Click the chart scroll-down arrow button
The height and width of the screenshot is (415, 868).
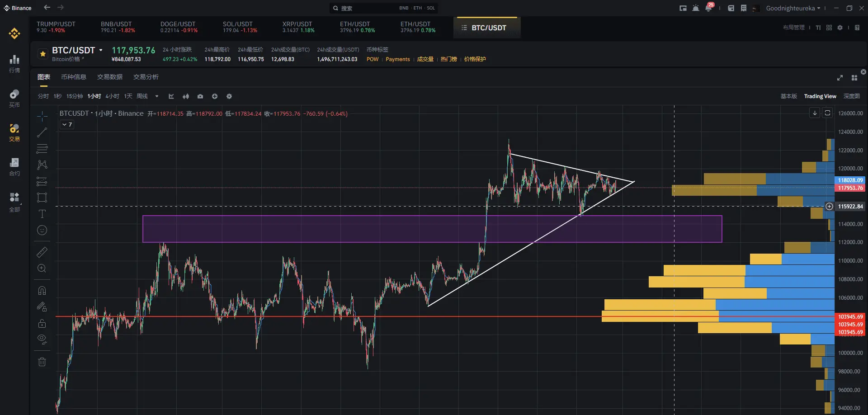815,113
